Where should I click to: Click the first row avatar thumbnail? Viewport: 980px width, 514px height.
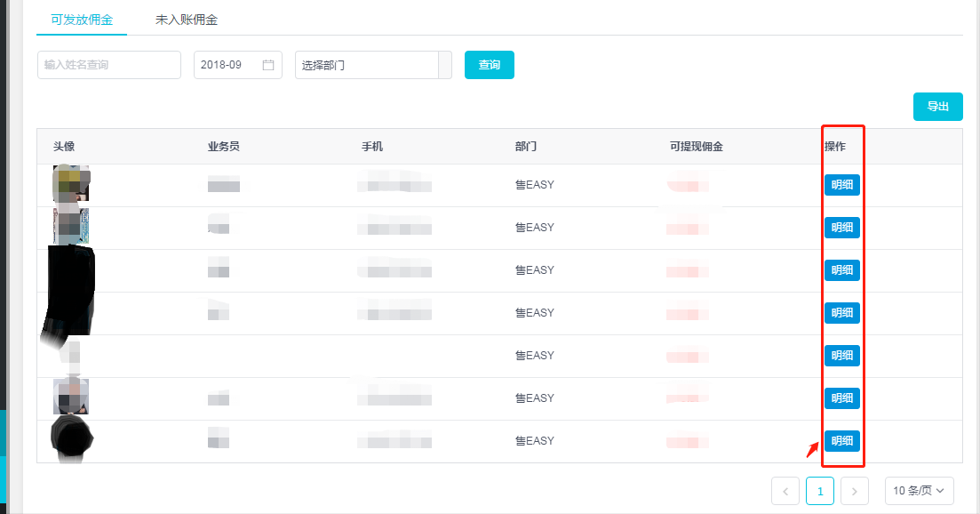pos(71,184)
